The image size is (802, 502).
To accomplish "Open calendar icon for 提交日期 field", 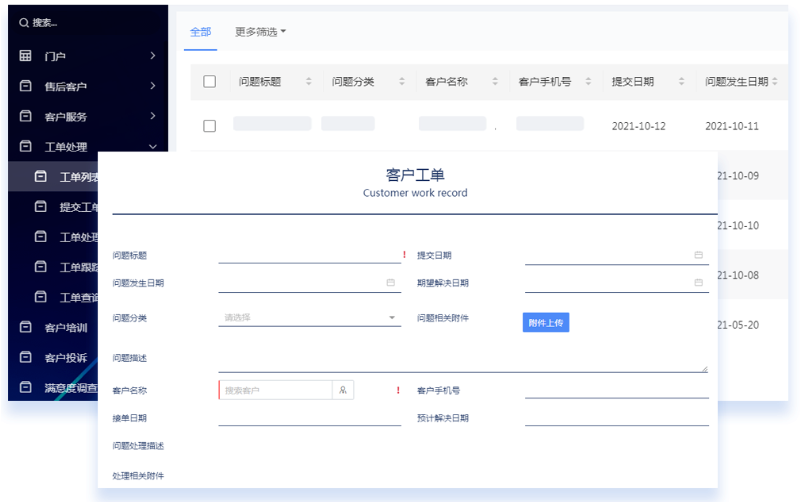I will [x=698, y=255].
